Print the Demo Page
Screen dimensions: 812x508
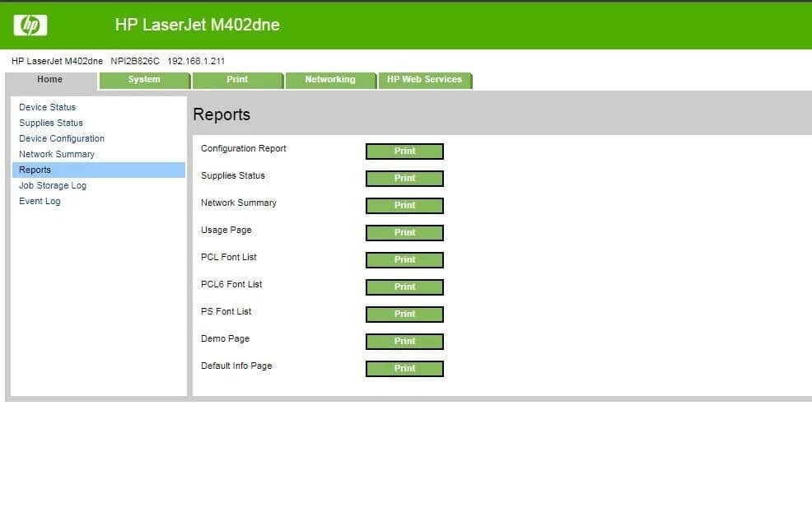tap(404, 341)
